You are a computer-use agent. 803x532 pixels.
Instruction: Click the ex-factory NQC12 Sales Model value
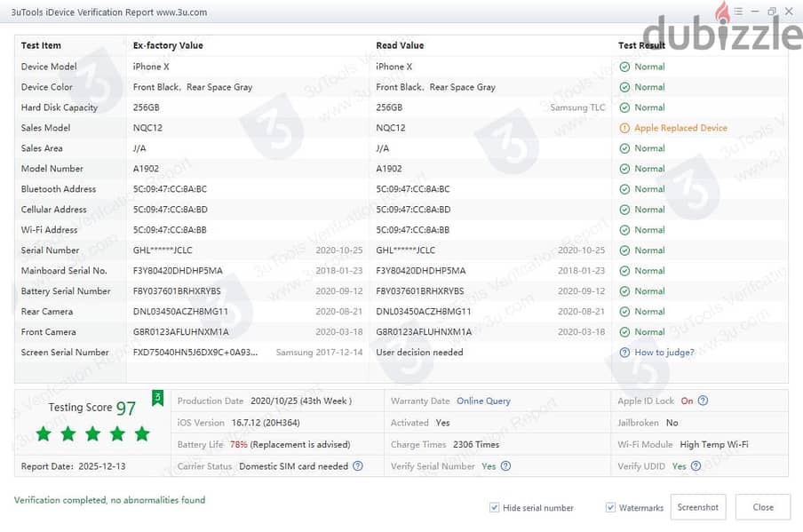[147, 128]
